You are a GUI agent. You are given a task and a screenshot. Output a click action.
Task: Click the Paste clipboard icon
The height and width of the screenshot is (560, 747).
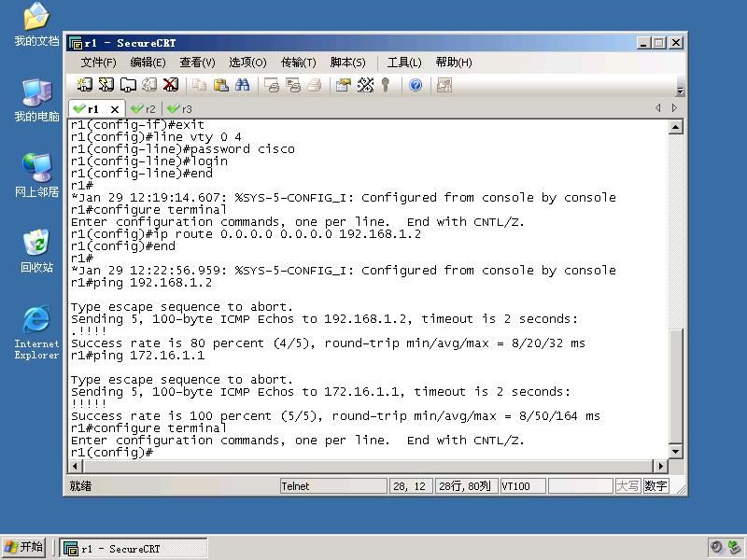pyautogui.click(x=220, y=85)
